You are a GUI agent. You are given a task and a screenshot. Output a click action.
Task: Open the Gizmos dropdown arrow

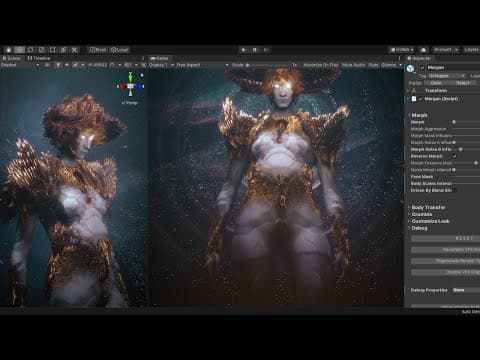coord(400,65)
